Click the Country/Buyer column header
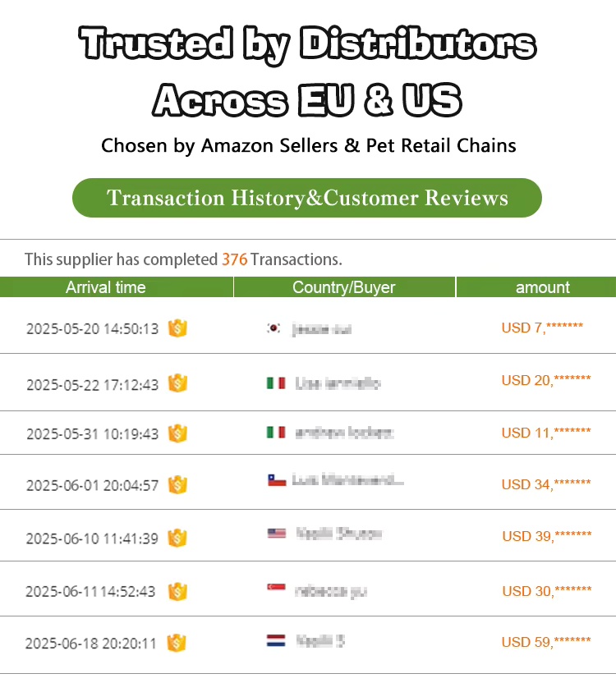 pos(343,287)
